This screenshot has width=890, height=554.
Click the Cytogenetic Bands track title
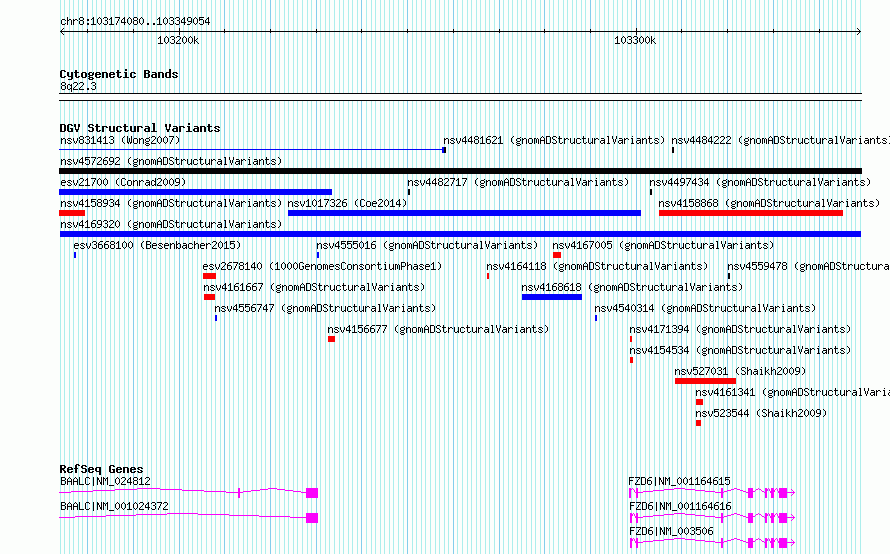(119, 74)
